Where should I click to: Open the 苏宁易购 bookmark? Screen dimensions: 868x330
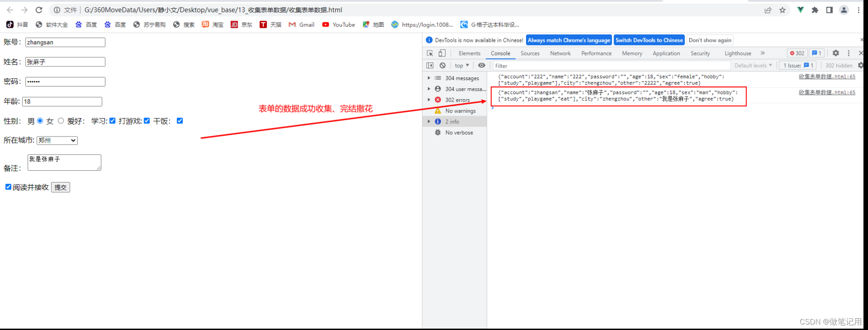tap(149, 25)
